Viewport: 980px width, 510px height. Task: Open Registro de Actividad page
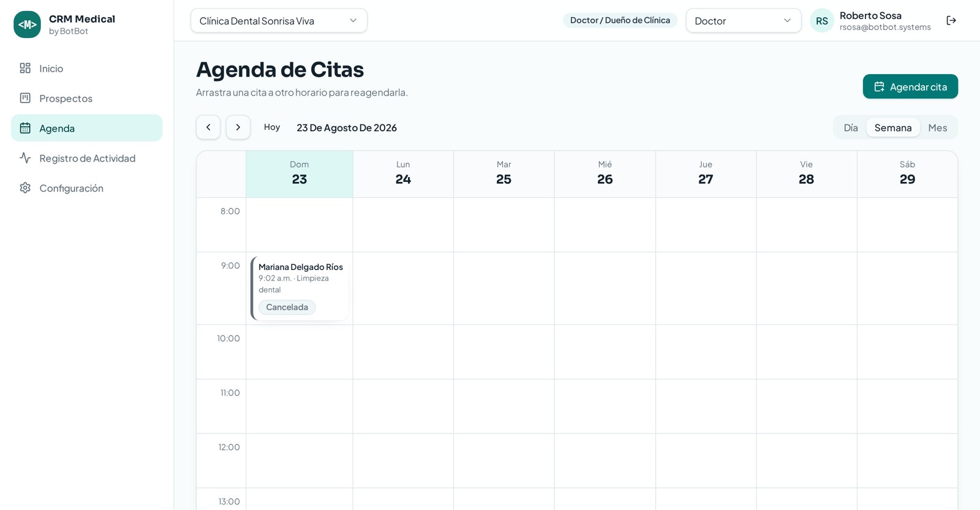click(86, 158)
